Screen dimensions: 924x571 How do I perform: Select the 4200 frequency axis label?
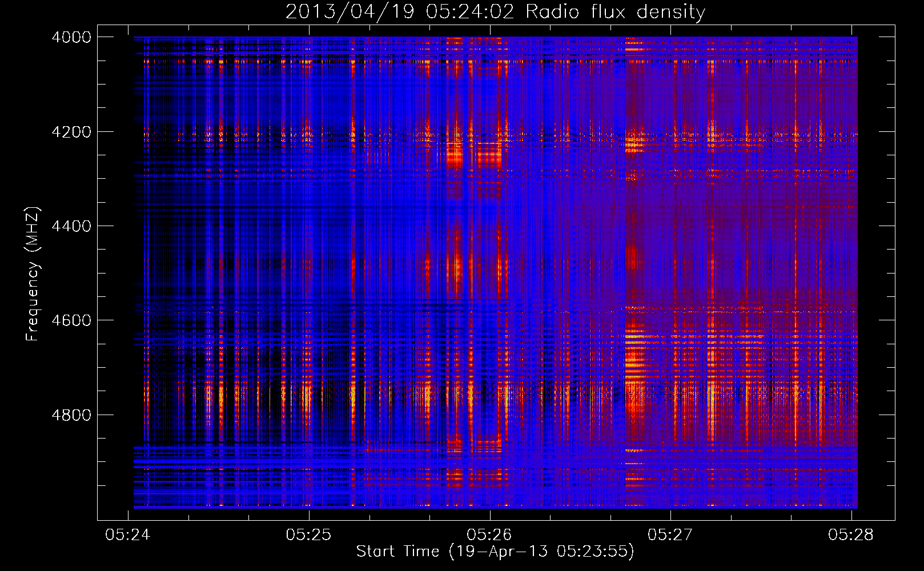coord(71,132)
